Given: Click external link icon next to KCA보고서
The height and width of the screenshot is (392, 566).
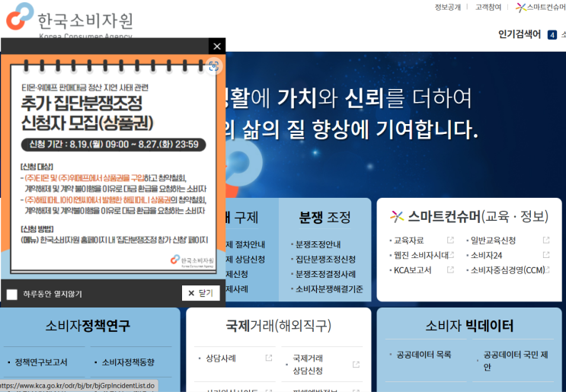Looking at the screenshot, I should (x=450, y=269).
